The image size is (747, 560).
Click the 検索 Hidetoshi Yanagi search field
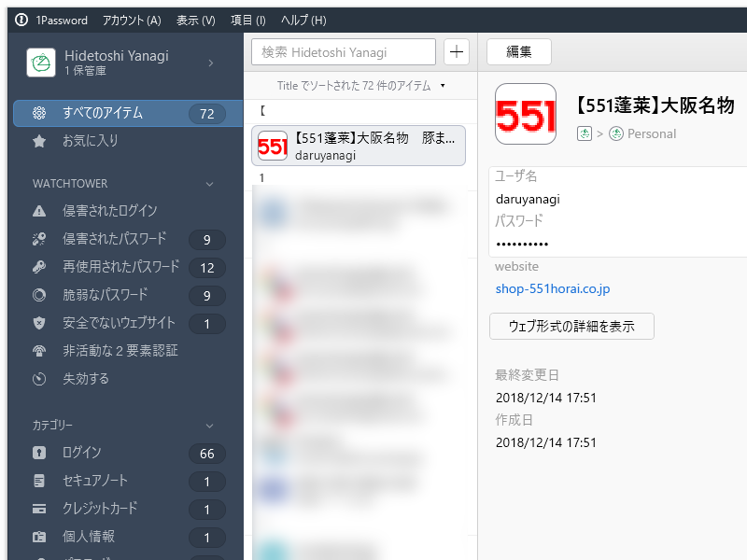(344, 52)
